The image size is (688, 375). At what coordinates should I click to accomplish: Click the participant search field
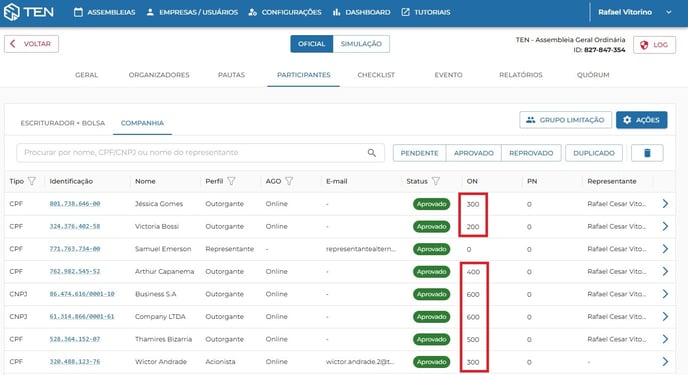click(201, 153)
